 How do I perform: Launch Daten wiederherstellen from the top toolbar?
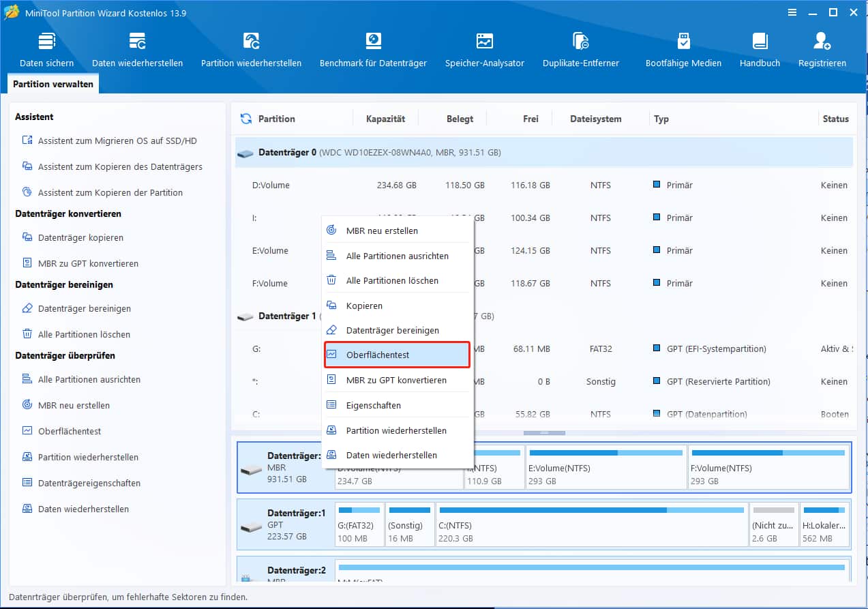tap(137, 50)
